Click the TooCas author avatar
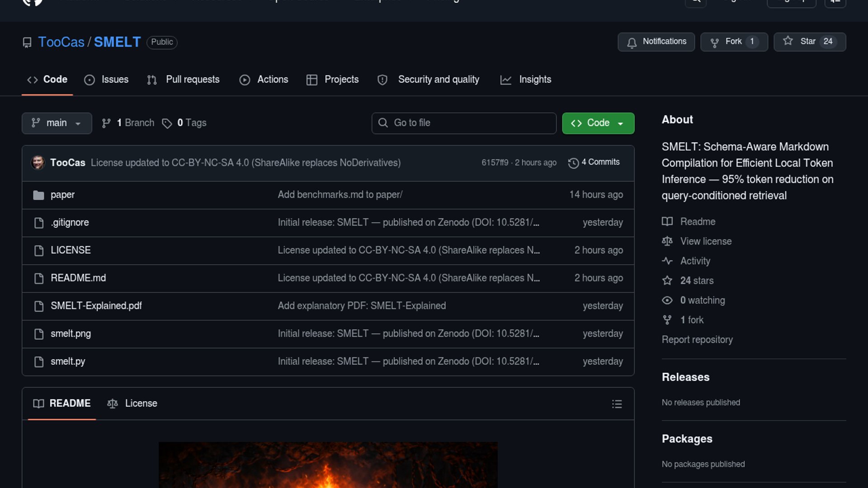 (x=38, y=162)
